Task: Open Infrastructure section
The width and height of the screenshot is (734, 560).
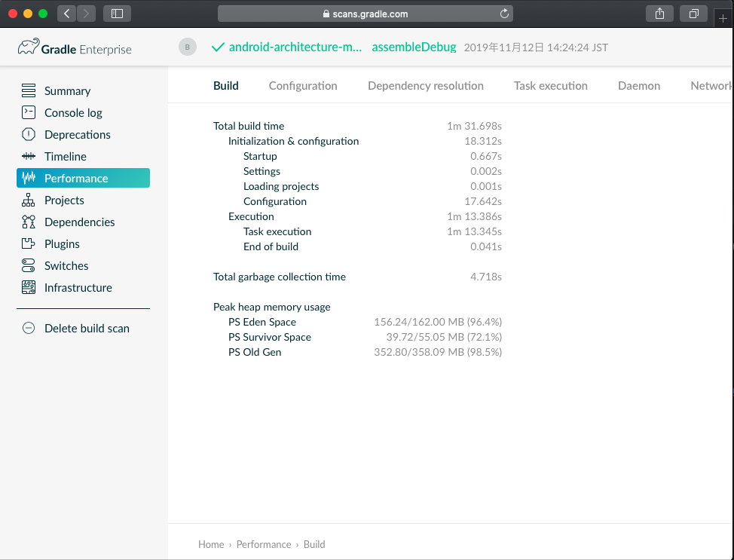Action: pyautogui.click(x=78, y=287)
